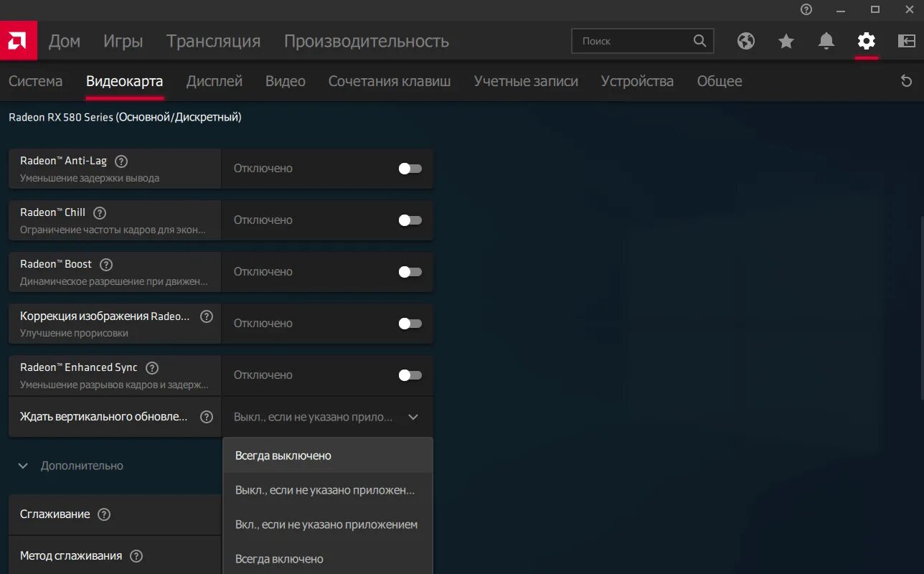Click the restore defaults circular arrow icon
Image resolution: width=924 pixels, height=574 pixels.
[x=906, y=82]
